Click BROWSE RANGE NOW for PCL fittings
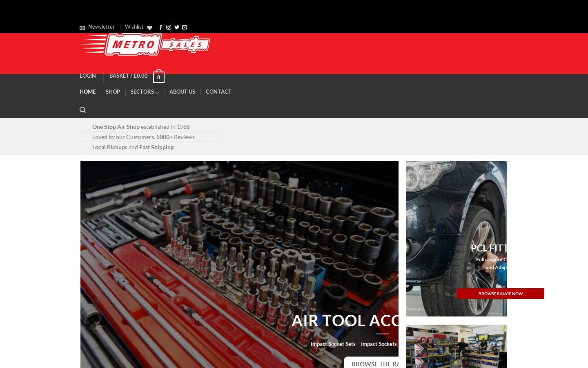The height and width of the screenshot is (368, 588). (x=501, y=294)
